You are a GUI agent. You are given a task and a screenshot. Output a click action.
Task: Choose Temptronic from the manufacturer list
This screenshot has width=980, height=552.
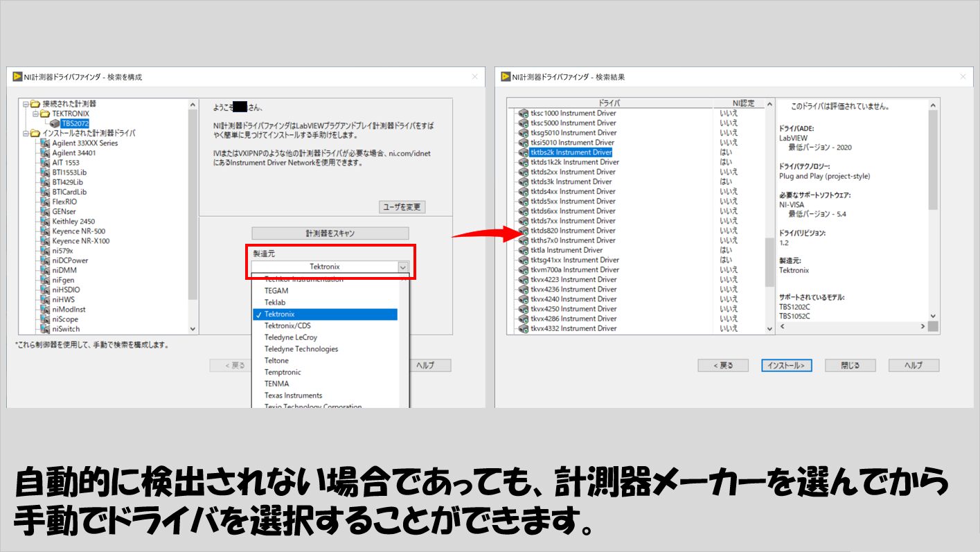coord(283,372)
